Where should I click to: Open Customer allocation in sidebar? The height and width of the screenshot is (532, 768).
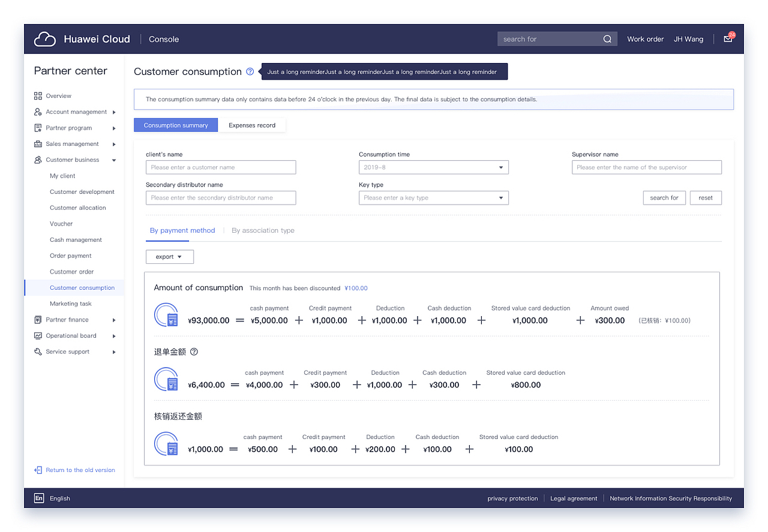pos(78,208)
